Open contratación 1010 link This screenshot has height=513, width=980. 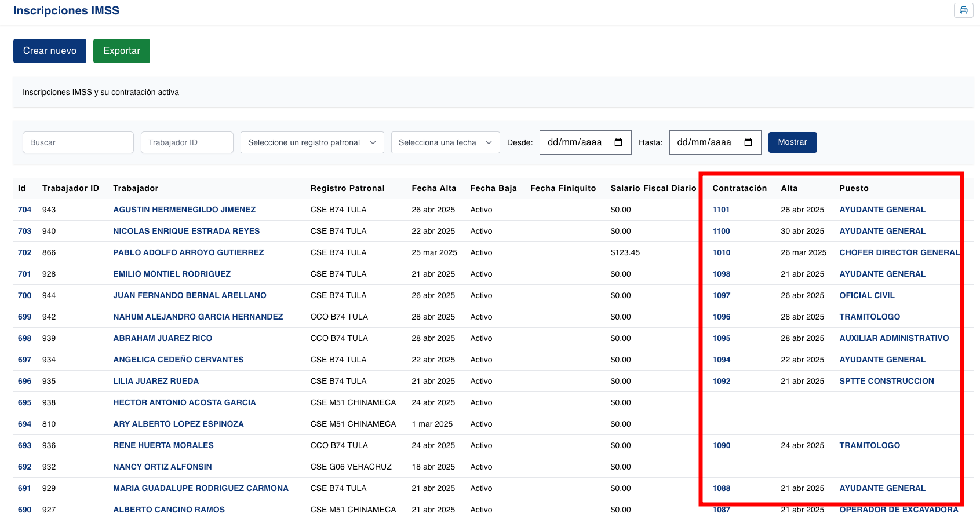(x=721, y=252)
